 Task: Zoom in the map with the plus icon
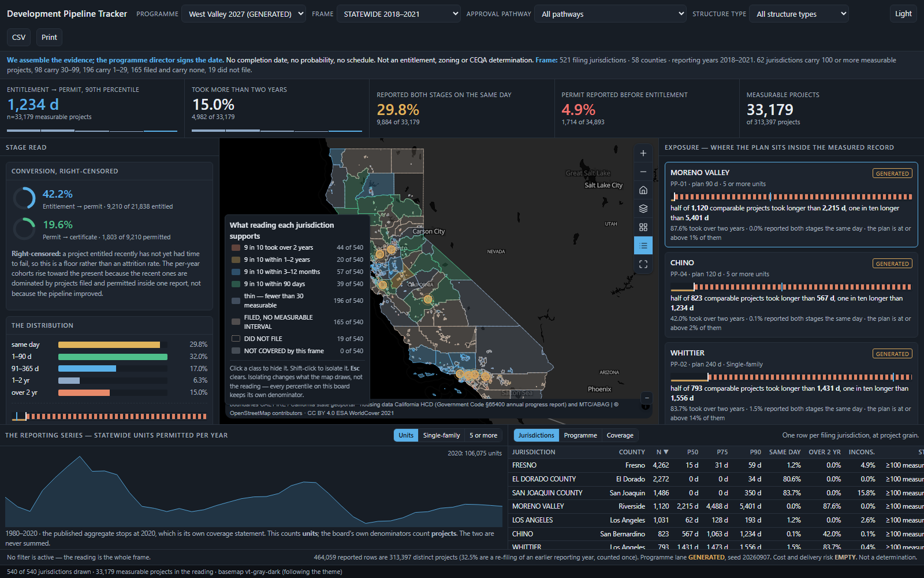(x=643, y=153)
